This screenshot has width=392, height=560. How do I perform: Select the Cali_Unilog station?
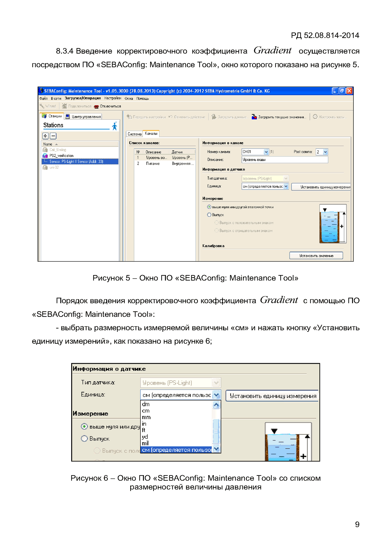tap(58, 150)
